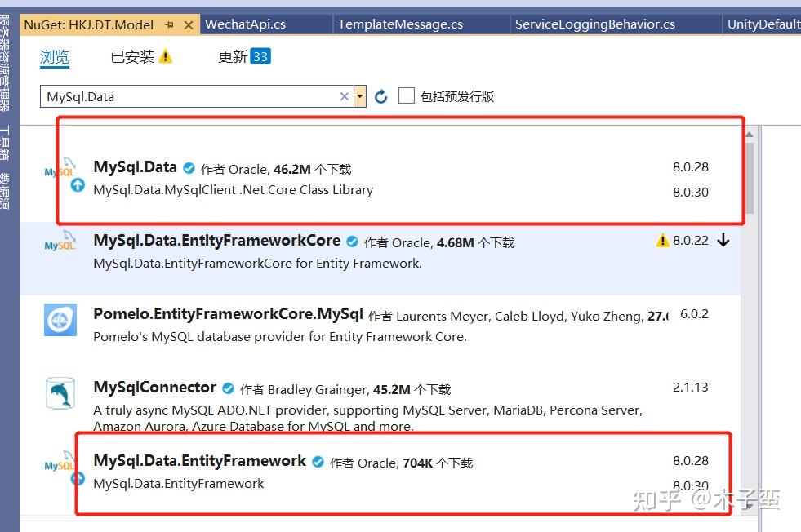Click MySql.Data.EntityFramework version 8.0.28
The height and width of the screenshot is (532, 801).
tap(691, 460)
